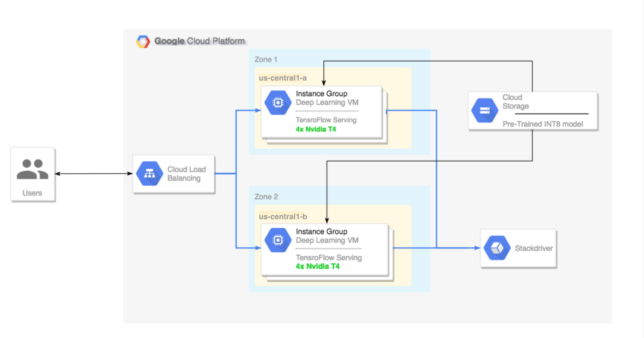
Task: Select the Google Cloud Platform title text
Action: pos(199,41)
